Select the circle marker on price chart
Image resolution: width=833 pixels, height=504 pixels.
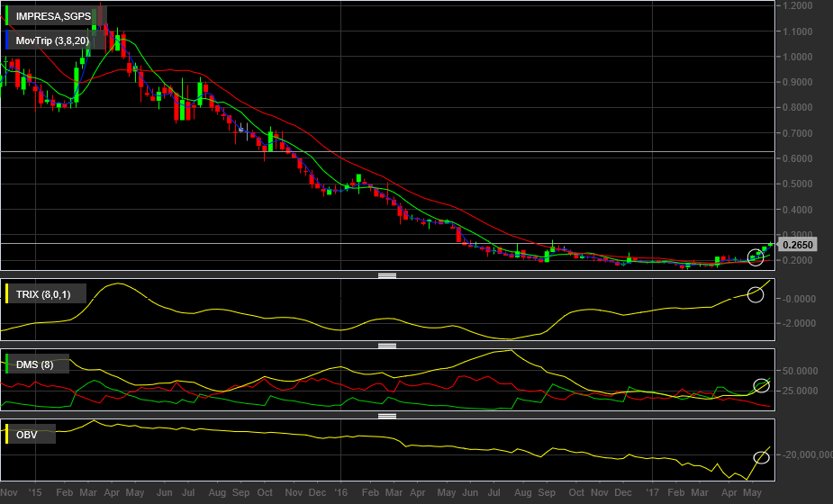tap(756, 258)
